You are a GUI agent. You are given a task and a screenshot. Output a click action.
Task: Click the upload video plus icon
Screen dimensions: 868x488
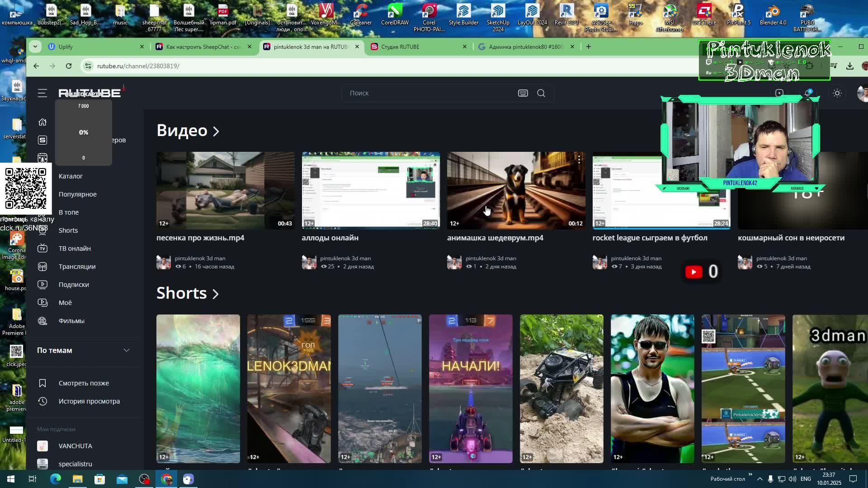click(779, 93)
